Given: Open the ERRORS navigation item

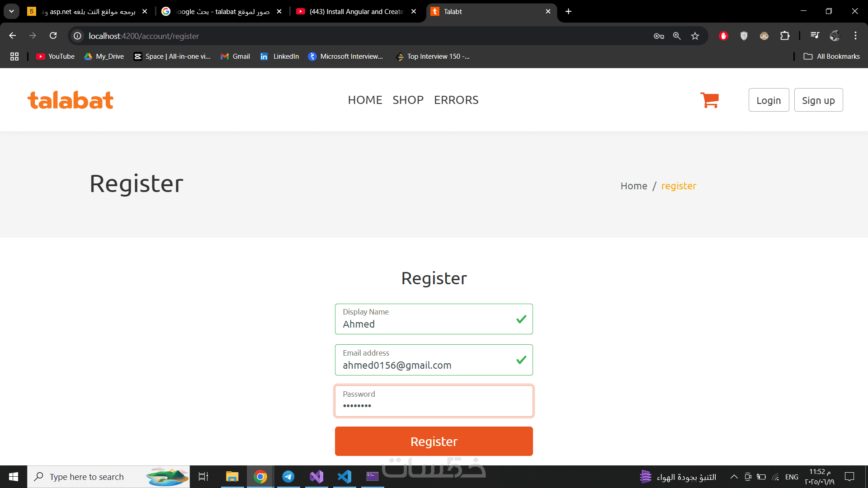Looking at the screenshot, I should pyautogui.click(x=456, y=100).
